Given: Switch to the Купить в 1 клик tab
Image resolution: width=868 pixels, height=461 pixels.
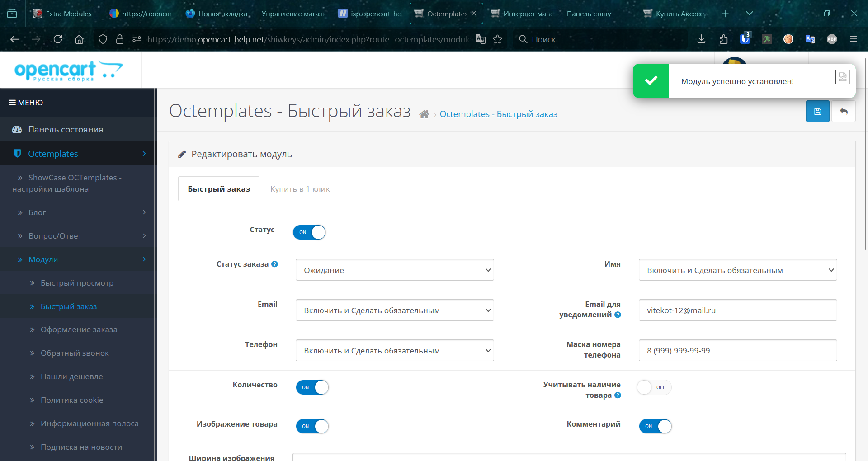Looking at the screenshot, I should click(300, 189).
